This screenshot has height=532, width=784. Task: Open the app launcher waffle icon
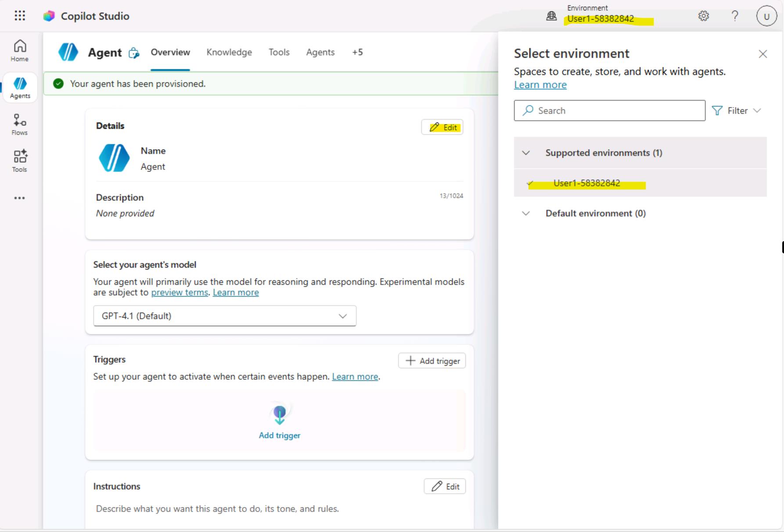click(x=20, y=16)
